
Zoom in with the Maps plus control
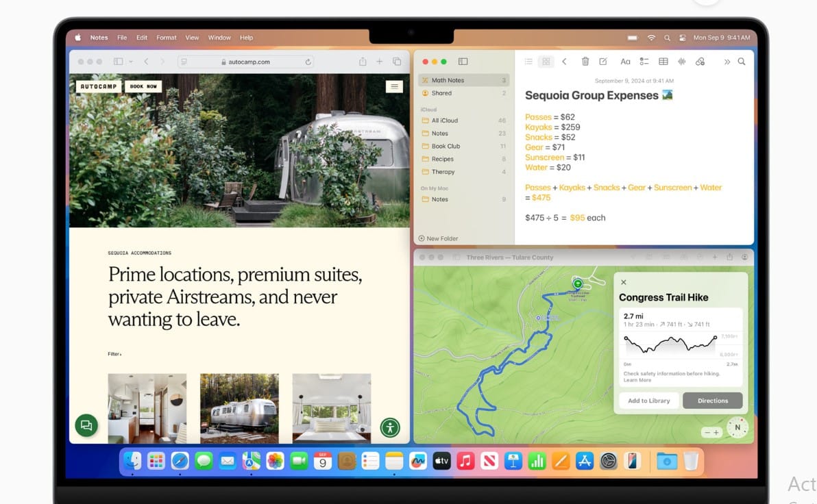click(x=716, y=433)
